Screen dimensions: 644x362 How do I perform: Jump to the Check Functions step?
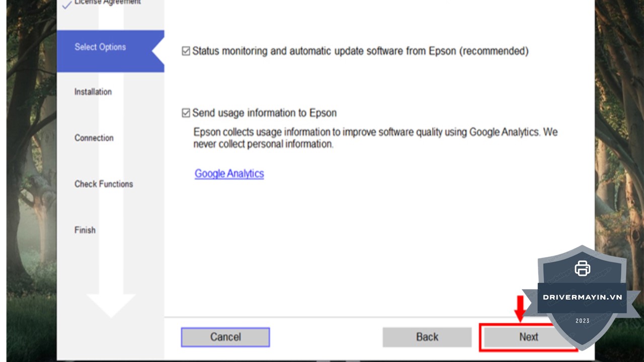(104, 184)
